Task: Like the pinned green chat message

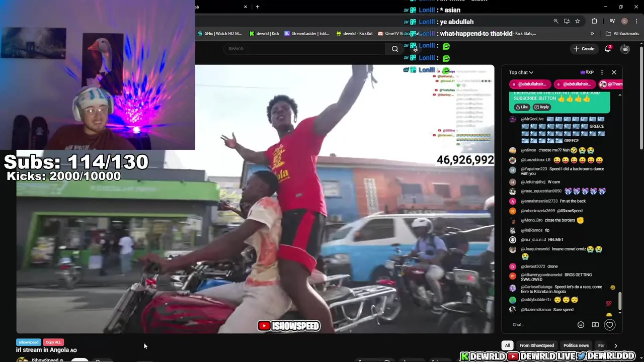Action: coord(522,107)
